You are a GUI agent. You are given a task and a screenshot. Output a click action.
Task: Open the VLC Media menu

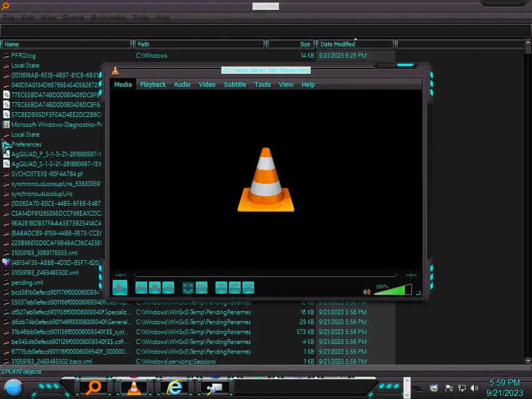123,85
